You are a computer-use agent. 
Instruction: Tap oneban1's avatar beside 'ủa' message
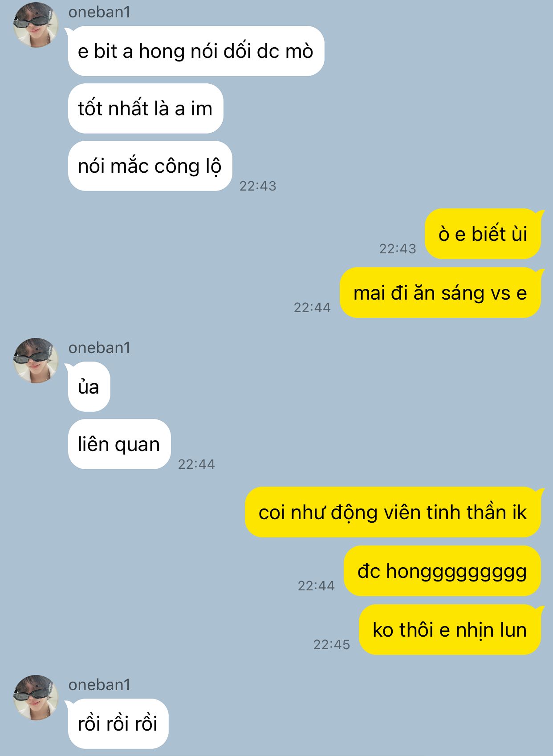(x=36, y=360)
